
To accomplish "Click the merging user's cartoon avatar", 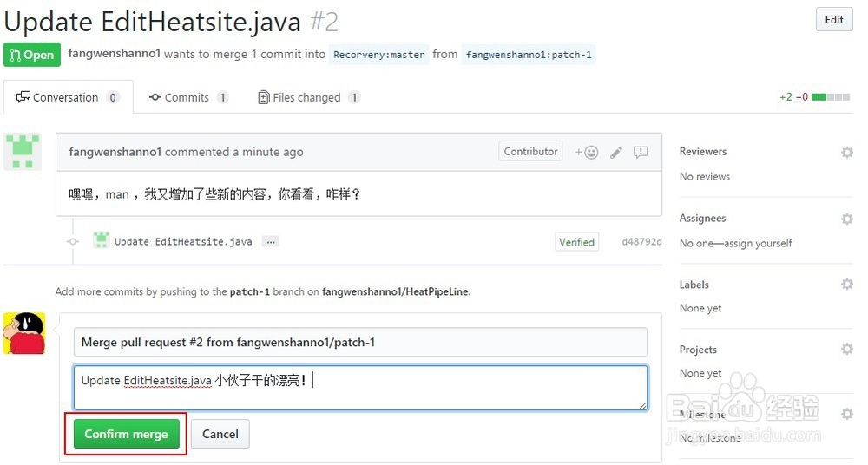I will tap(24, 333).
